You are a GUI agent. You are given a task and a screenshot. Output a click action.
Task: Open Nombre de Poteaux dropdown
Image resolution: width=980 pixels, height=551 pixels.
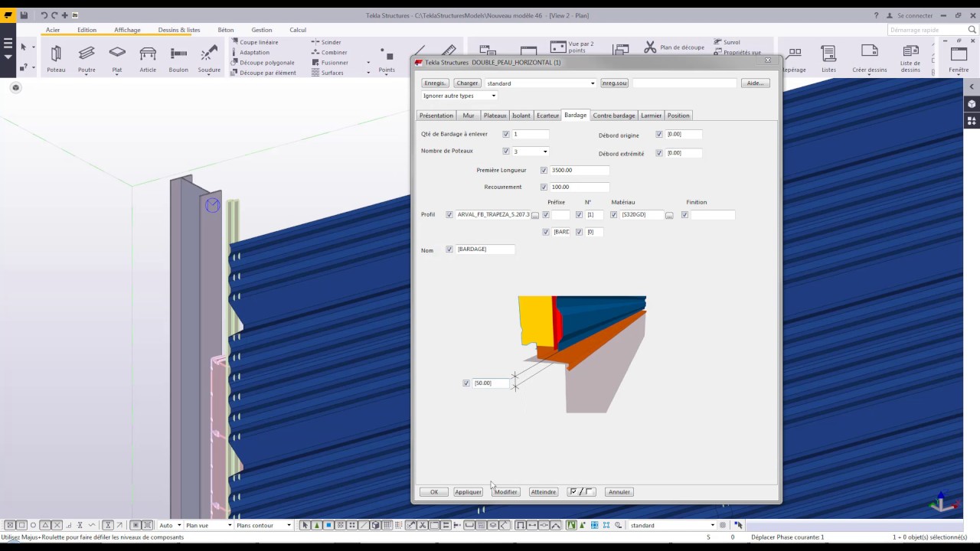544,152
